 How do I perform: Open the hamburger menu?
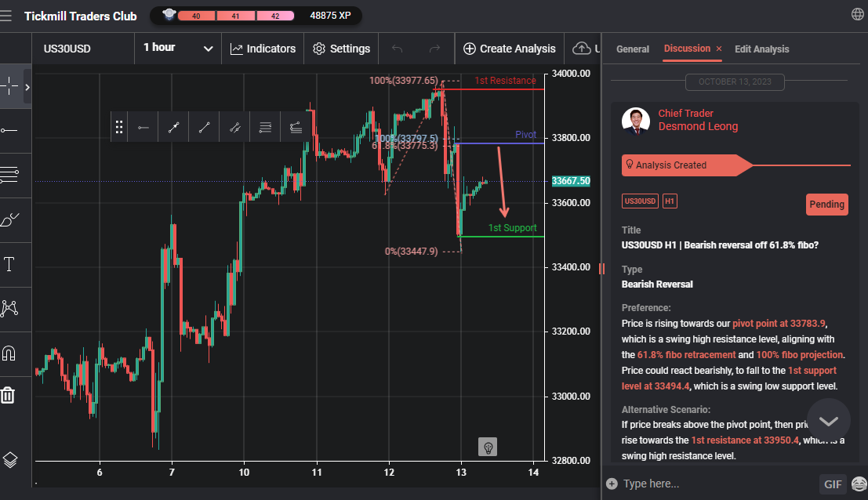coord(5,16)
